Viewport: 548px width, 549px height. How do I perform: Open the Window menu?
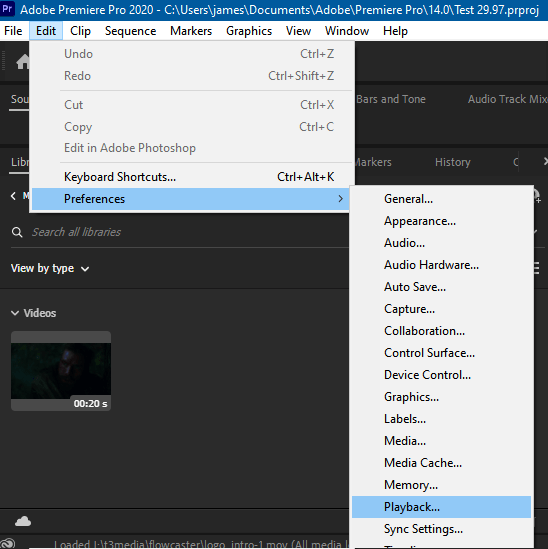(x=347, y=31)
